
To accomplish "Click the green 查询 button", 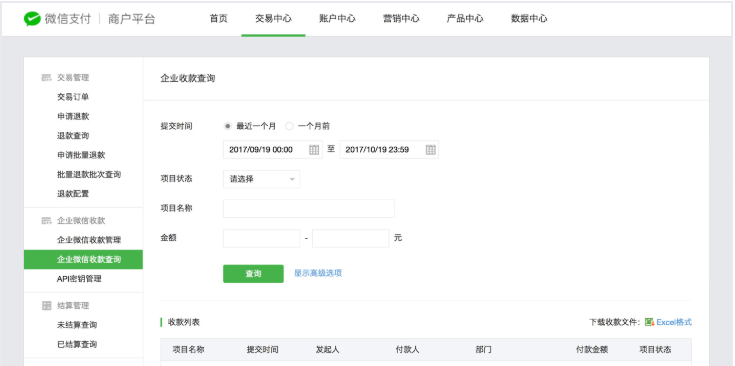I will (253, 274).
